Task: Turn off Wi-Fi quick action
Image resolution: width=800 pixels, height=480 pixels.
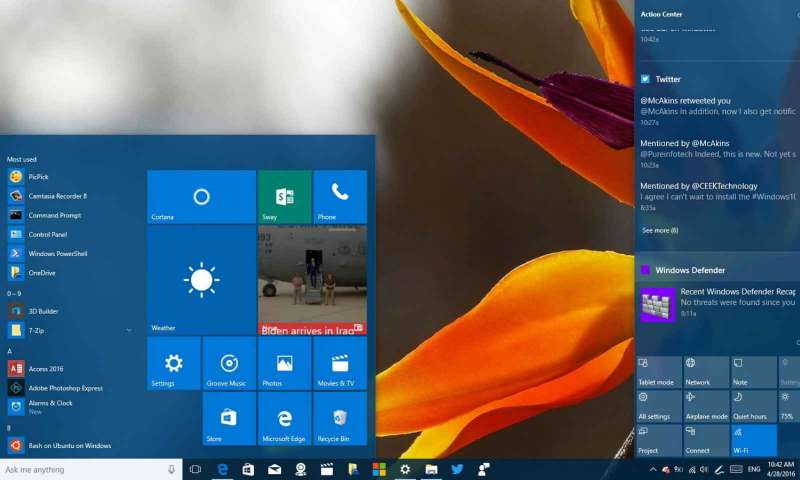Action: pos(754,440)
